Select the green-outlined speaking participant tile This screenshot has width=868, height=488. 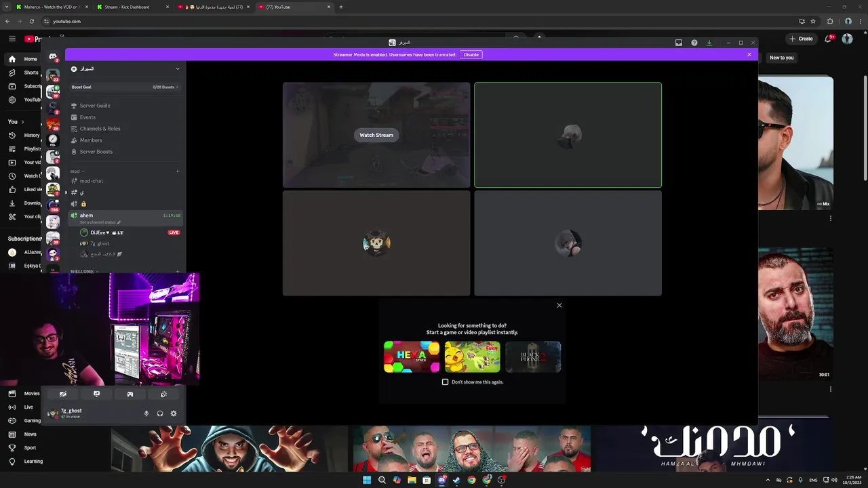[568, 135]
